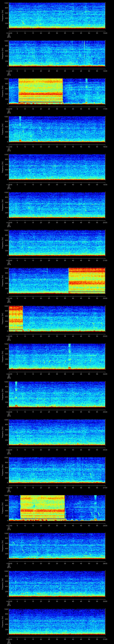The width and height of the screenshot is (114, 644).
Task: Select the '4:18:00' start time label
Action: (x=9, y=184)
